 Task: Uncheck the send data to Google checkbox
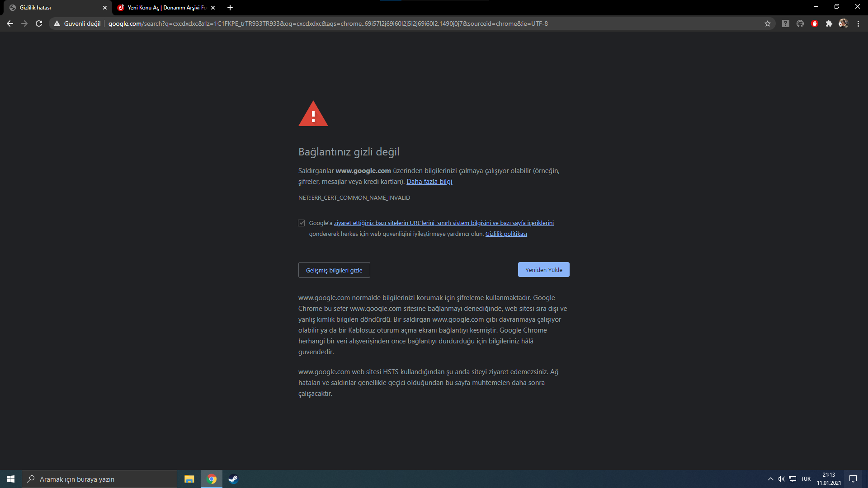pyautogui.click(x=302, y=223)
